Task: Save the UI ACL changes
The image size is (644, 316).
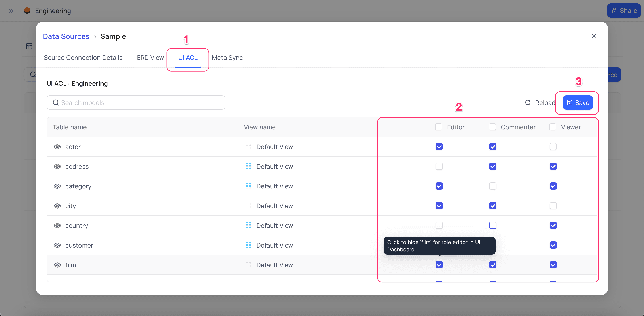Action: [578, 102]
